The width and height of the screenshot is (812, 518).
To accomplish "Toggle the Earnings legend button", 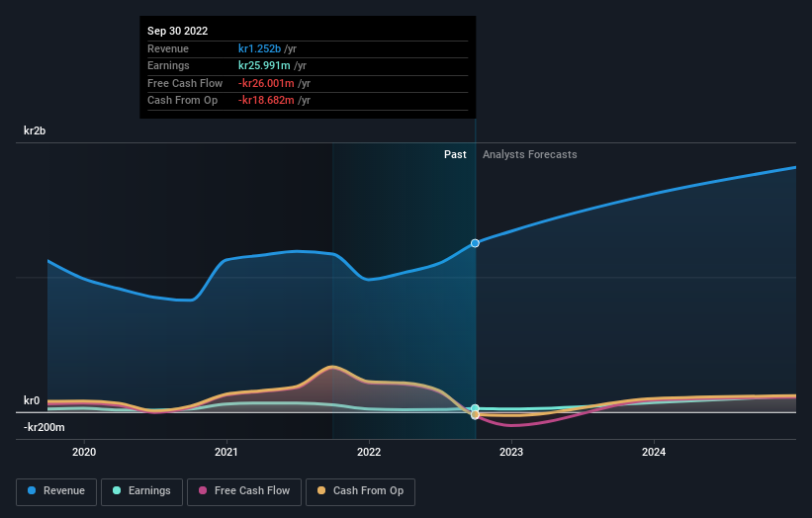I will tap(141, 491).
